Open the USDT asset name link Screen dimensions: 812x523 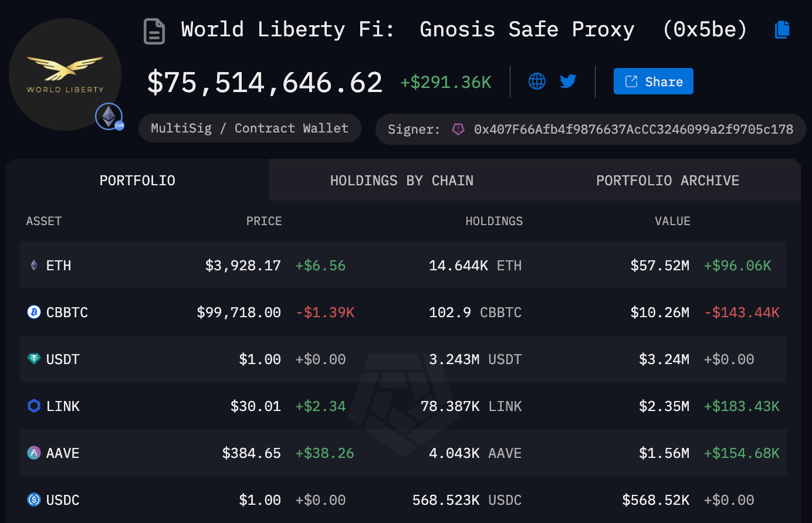63,359
